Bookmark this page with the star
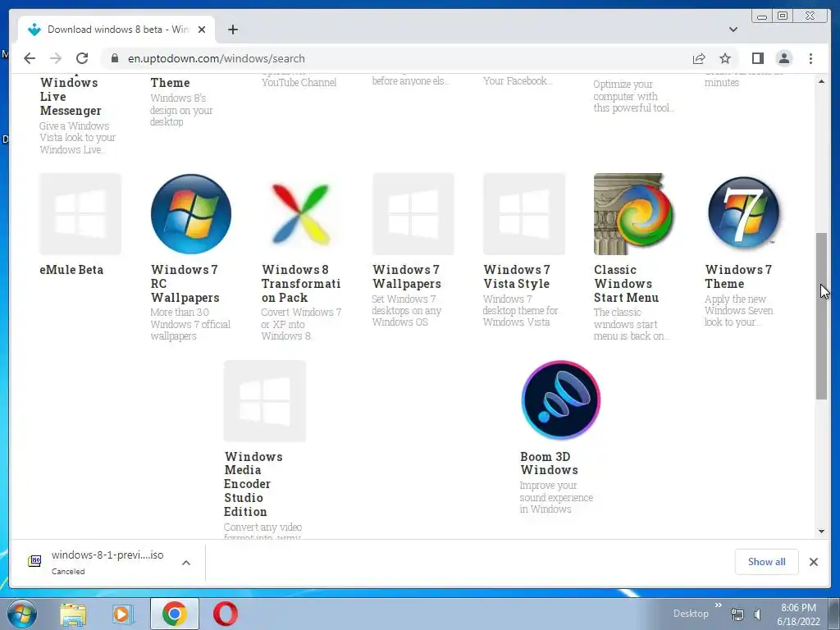Viewport: 840px width, 630px height. tap(725, 58)
